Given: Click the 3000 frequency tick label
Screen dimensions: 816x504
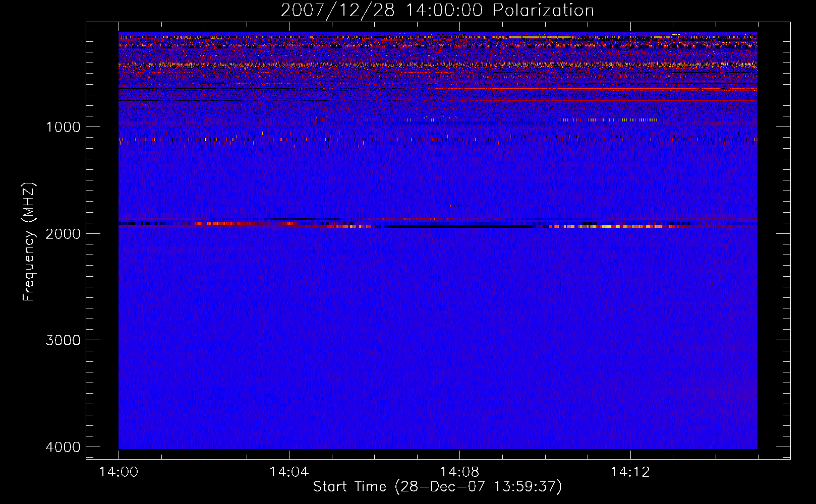Looking at the screenshot, I should click(x=63, y=340).
